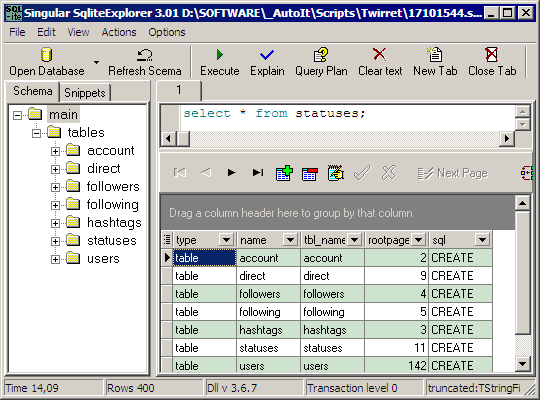Collapse the tables node in the tree

36,133
